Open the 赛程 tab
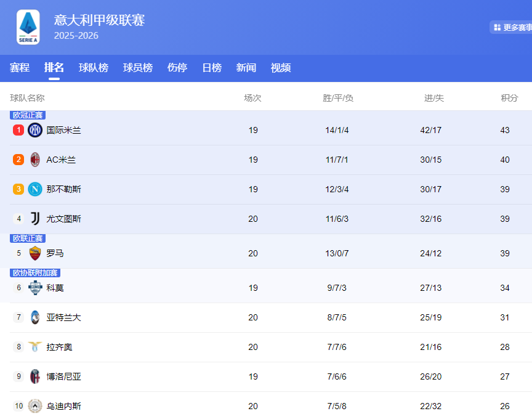 (20, 68)
